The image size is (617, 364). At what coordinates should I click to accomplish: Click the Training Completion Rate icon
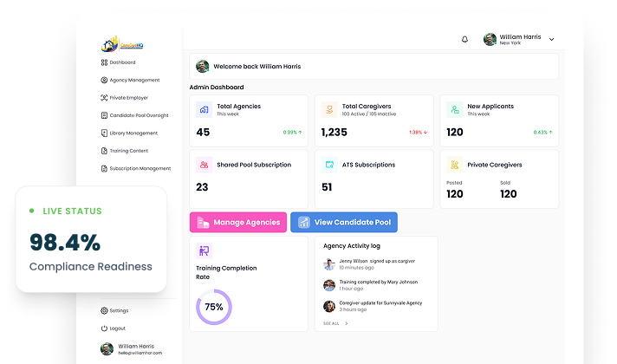point(204,250)
